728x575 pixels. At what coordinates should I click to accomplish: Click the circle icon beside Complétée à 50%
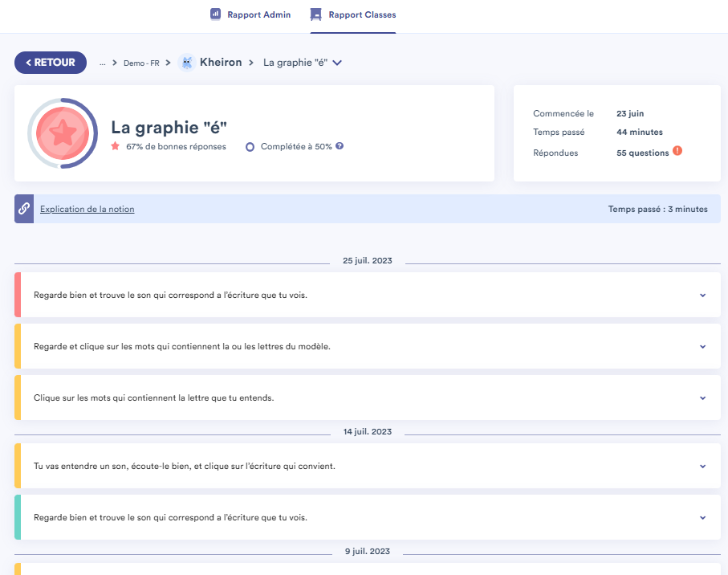coord(250,147)
